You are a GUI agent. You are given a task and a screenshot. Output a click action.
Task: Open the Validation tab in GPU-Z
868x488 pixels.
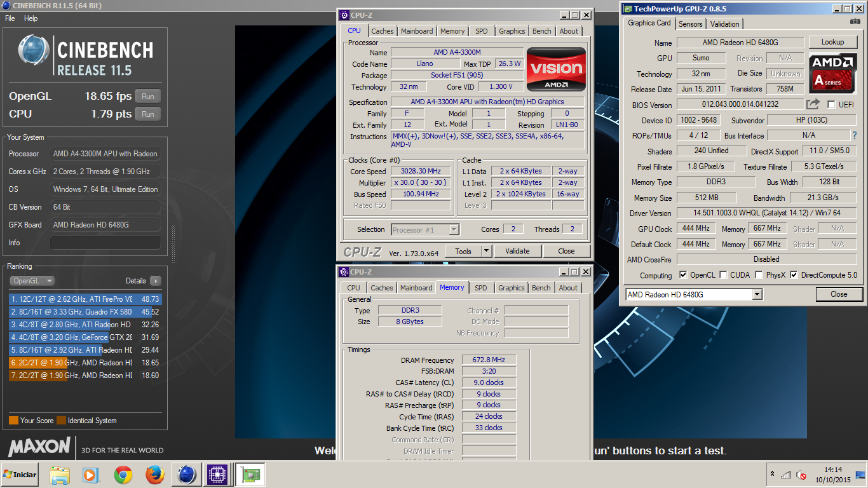coord(725,24)
